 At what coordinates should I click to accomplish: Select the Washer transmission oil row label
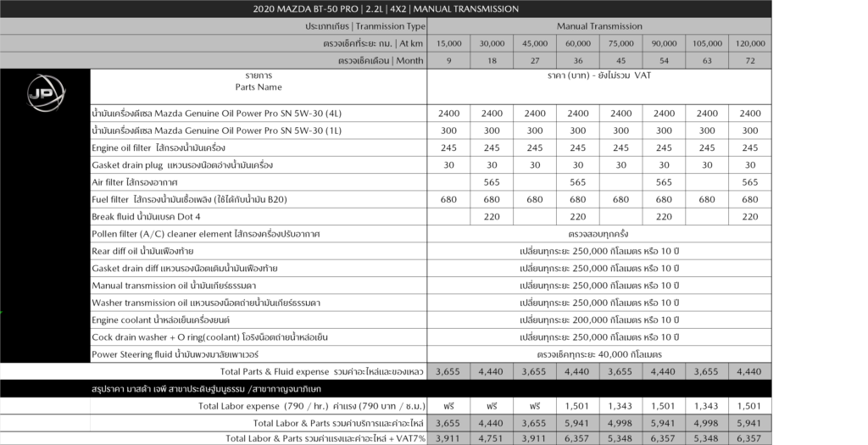(x=206, y=303)
